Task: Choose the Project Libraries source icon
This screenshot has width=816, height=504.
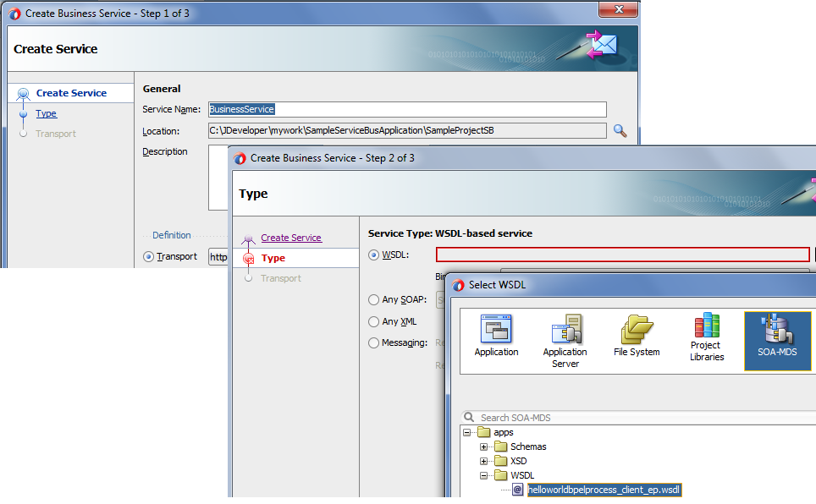Action: pyautogui.click(x=707, y=337)
